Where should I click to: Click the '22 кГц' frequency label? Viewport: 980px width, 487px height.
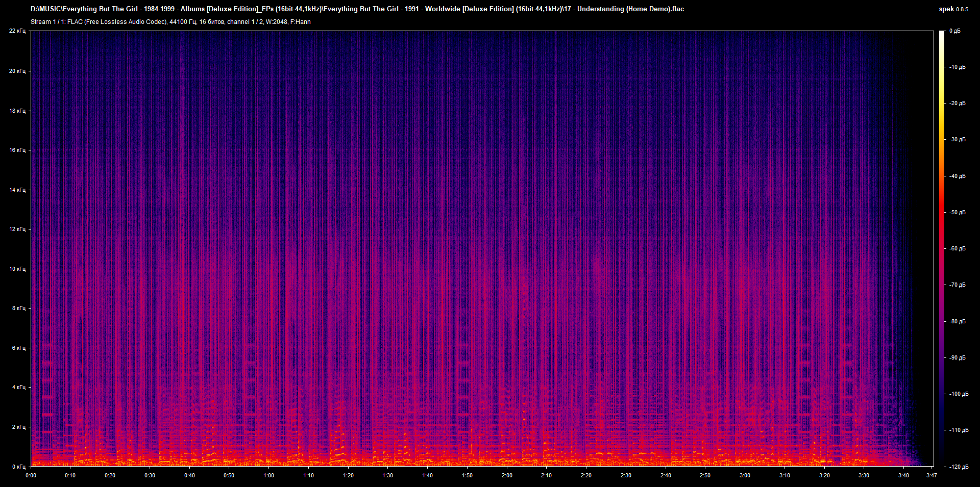(17, 31)
